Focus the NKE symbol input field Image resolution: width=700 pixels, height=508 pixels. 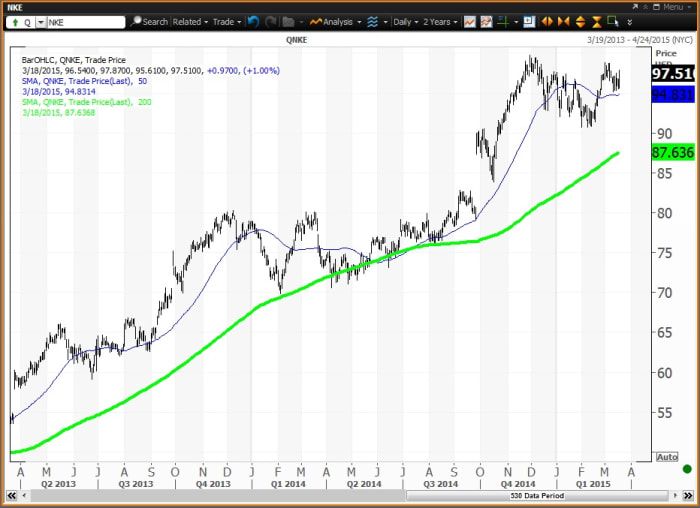[x=86, y=22]
